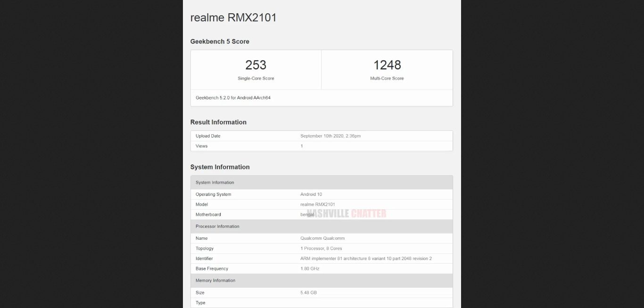Click the 'Views' row label

(x=202, y=146)
